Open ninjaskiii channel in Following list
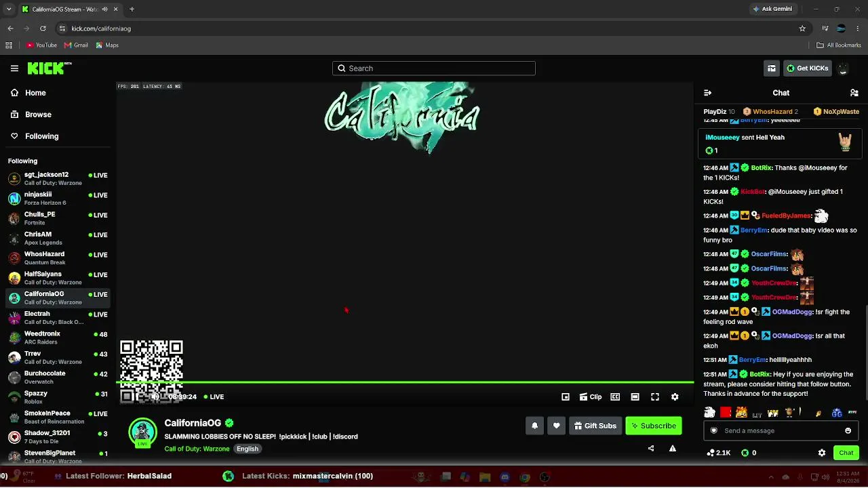This screenshot has height=488, width=868. [x=58, y=199]
